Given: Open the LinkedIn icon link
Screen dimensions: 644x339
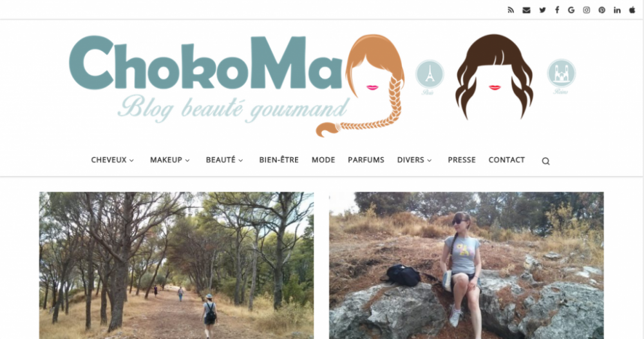Looking at the screenshot, I should coord(617,10).
